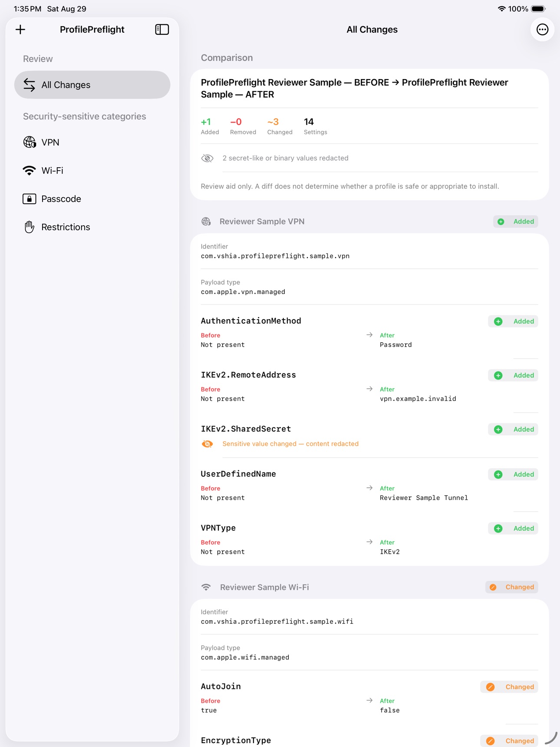560x747 pixels.
Task: Click the '~3 Changed' summary count
Action: [x=280, y=126]
